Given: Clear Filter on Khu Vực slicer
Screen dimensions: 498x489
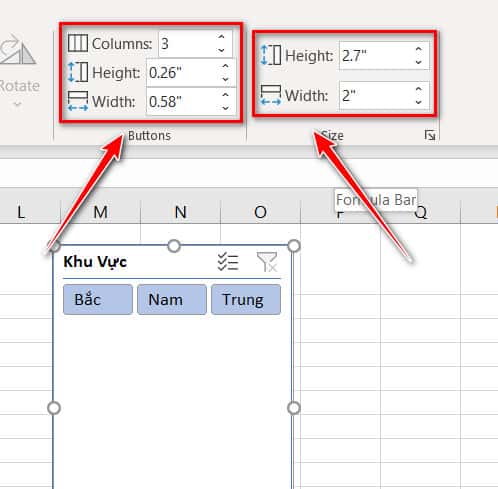Looking at the screenshot, I should click(267, 262).
